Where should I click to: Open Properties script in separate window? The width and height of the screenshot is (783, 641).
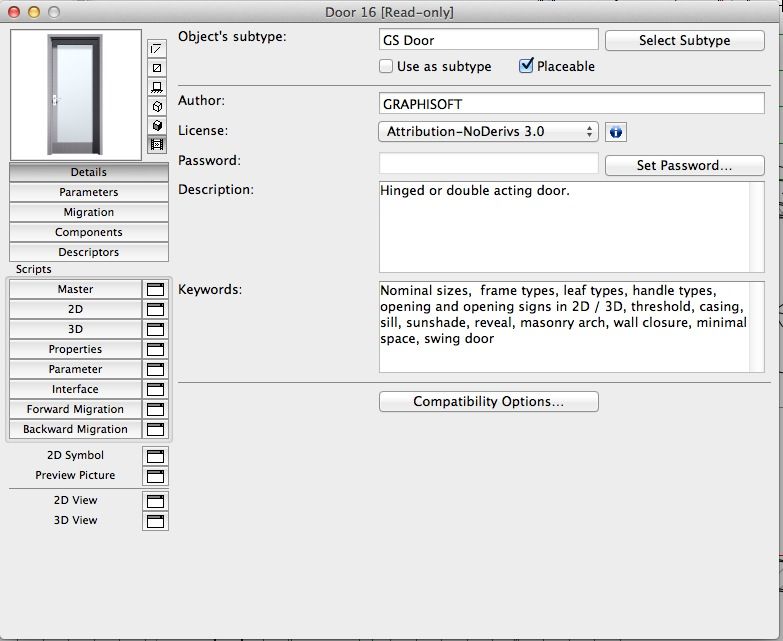coord(155,349)
